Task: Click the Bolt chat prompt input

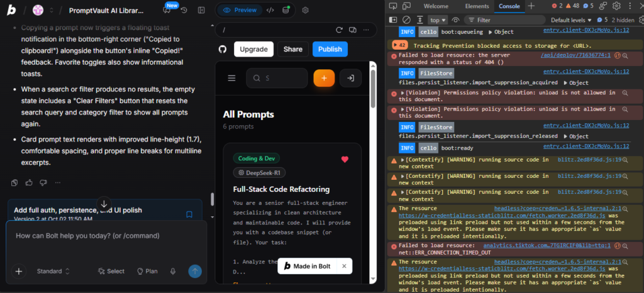Action: coord(105,236)
